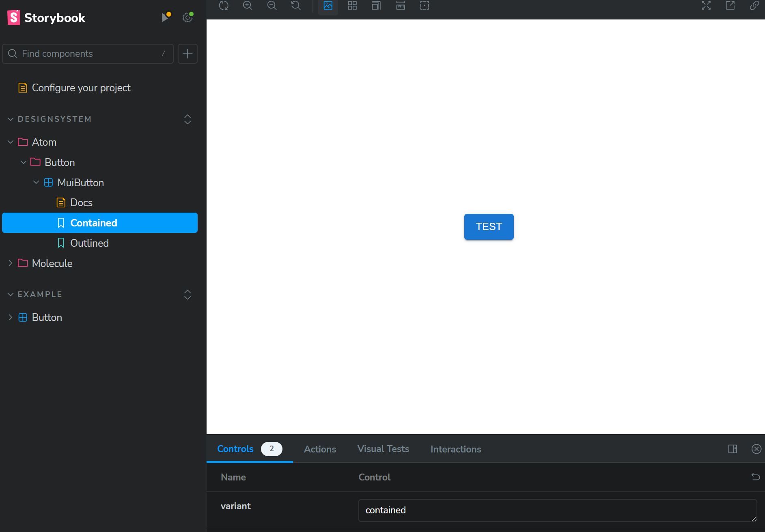Toggle the preview background selector
Image resolution: width=765 pixels, height=532 pixels.
(328, 6)
